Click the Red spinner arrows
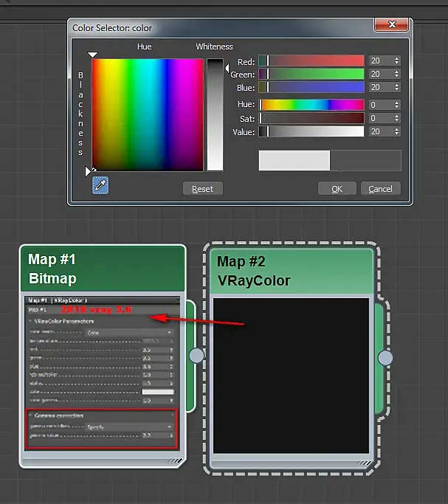The image size is (448, 504). coord(396,61)
